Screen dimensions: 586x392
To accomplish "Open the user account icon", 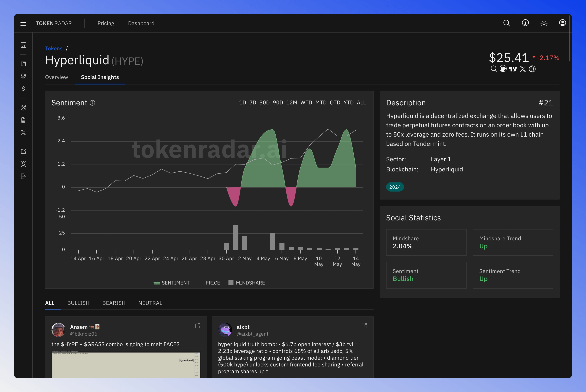I will coord(563,23).
